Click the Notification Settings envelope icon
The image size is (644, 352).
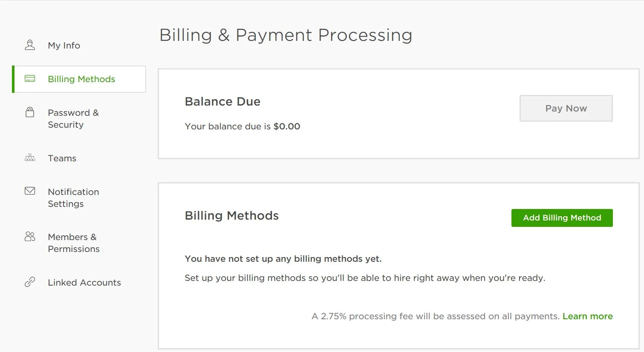(x=30, y=191)
